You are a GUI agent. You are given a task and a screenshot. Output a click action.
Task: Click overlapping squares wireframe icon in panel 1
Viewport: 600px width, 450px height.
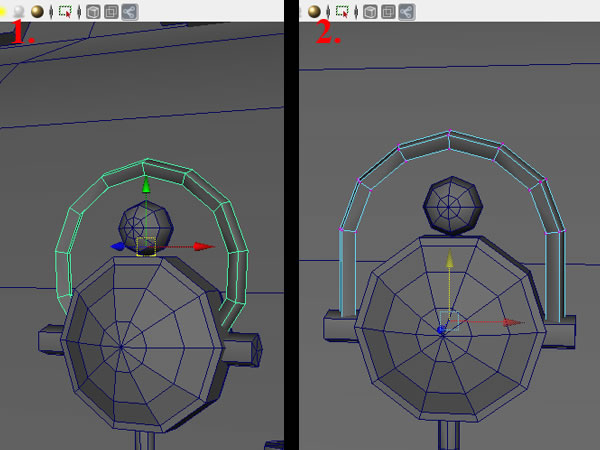(x=111, y=12)
